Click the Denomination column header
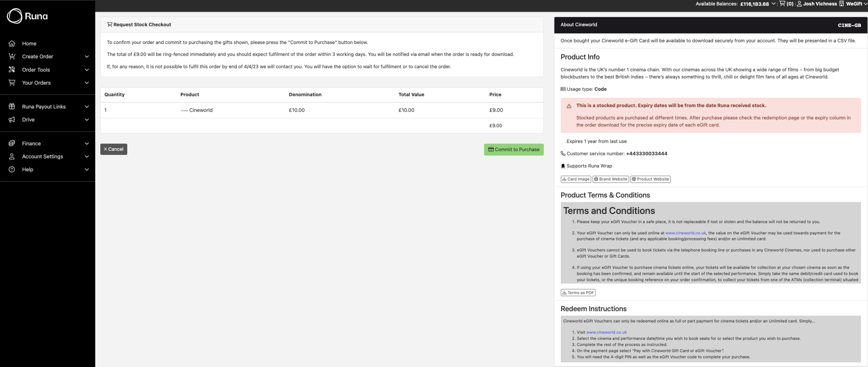Image resolution: width=868 pixels, height=367 pixels. pyautogui.click(x=305, y=94)
